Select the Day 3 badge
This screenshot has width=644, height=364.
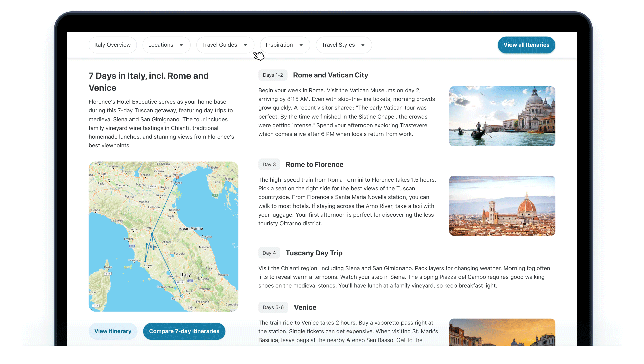(269, 164)
